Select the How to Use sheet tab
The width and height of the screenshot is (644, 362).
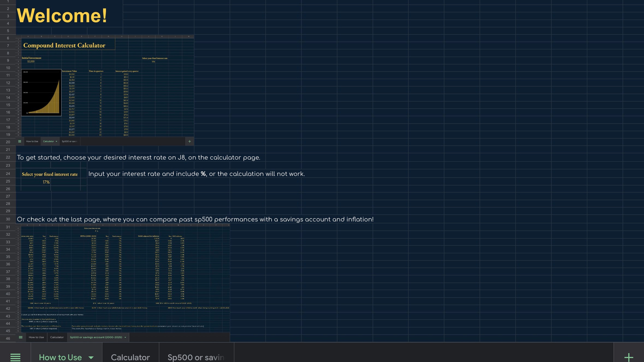(60, 357)
